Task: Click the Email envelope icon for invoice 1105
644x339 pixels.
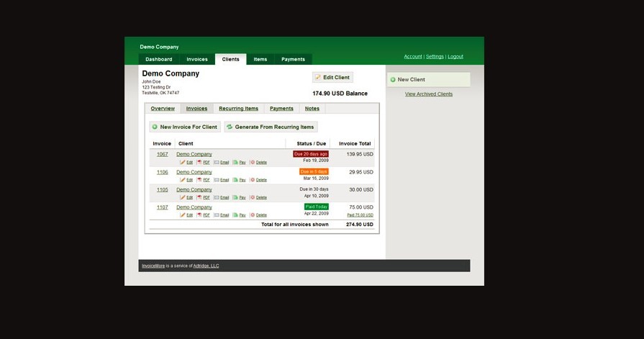Action: 217,197
